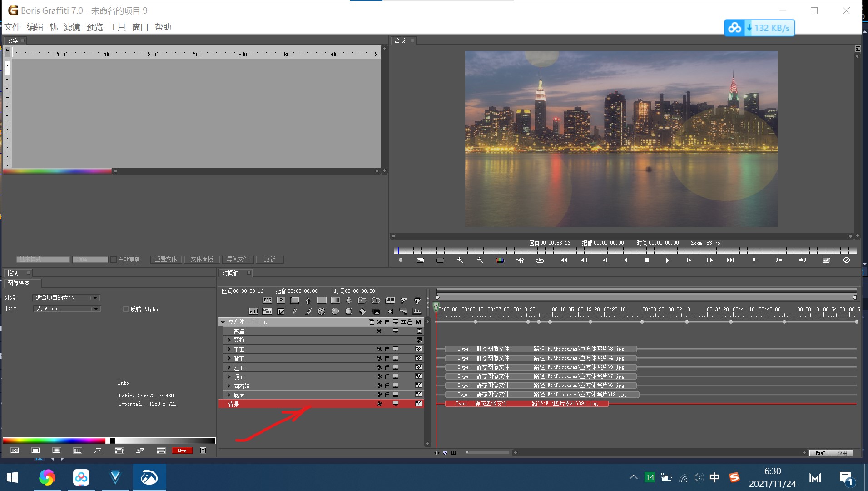
Task: Click the EPS import icon
Action: pos(267,300)
